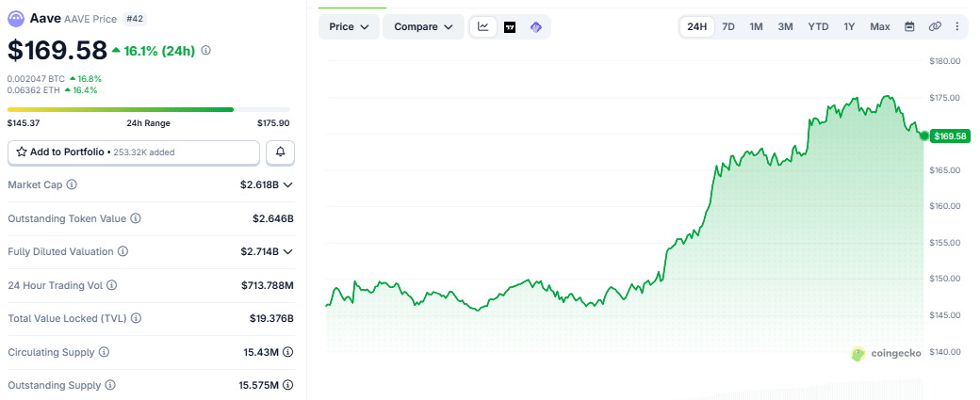The height and width of the screenshot is (400, 980).
Task: Click info icon next to 15.43M value
Action: click(288, 352)
